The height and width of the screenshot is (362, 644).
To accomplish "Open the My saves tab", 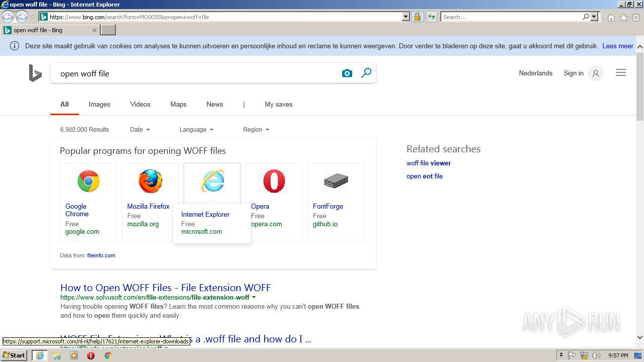I will coord(279,105).
